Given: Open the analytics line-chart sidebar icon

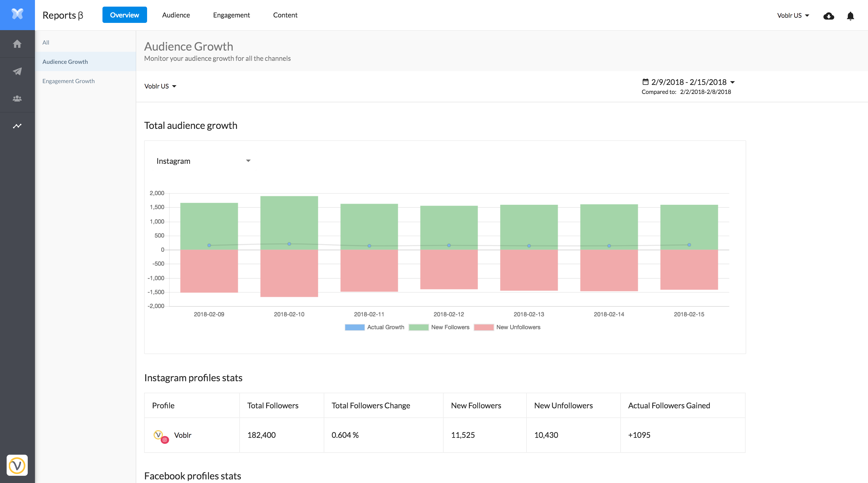Looking at the screenshot, I should (17, 126).
